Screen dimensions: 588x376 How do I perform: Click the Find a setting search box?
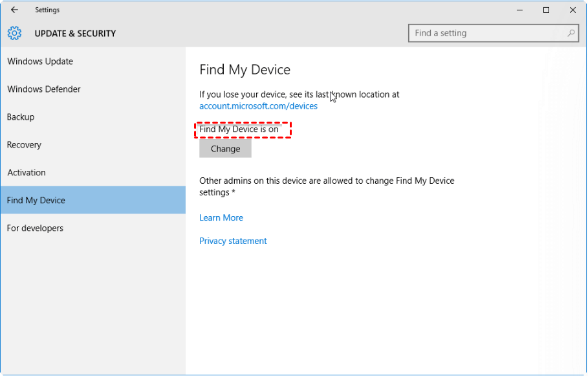(493, 33)
